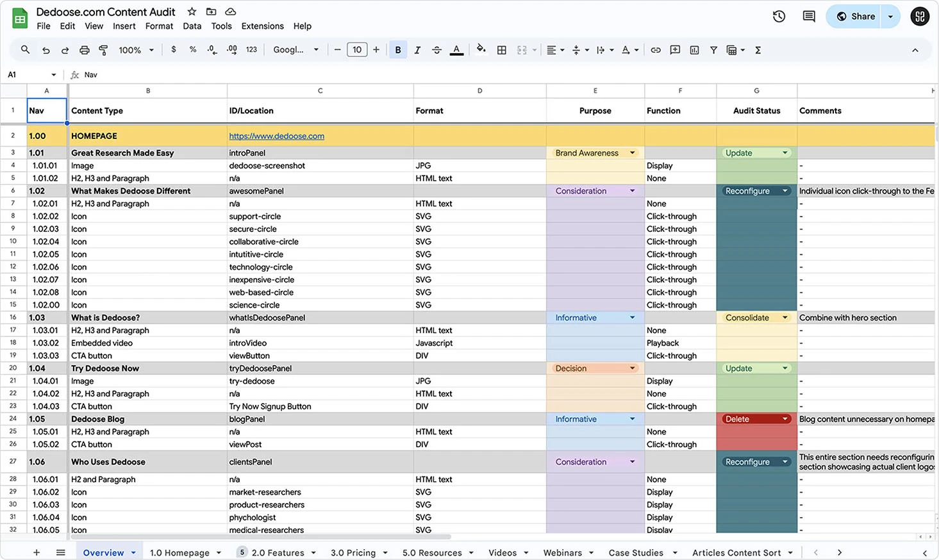The image size is (939, 560).
Task: Click the Format as currency icon
Action: (x=173, y=49)
